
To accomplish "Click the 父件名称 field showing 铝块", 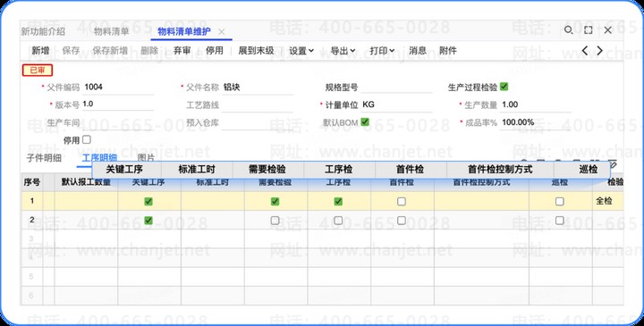I will pos(257,88).
